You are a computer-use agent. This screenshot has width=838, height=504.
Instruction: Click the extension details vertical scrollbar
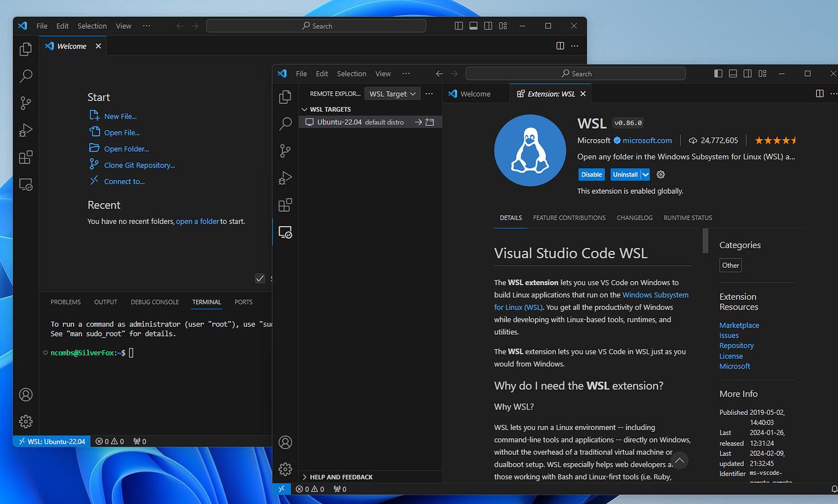[706, 240]
